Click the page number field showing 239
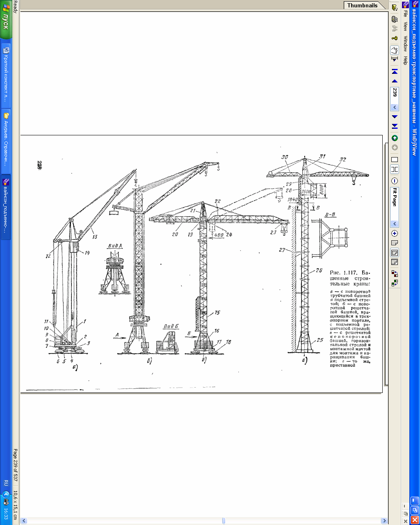Screen dimensions: 420x525 (395, 95)
